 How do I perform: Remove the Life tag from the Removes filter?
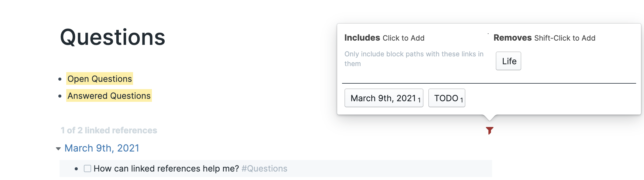click(x=508, y=61)
